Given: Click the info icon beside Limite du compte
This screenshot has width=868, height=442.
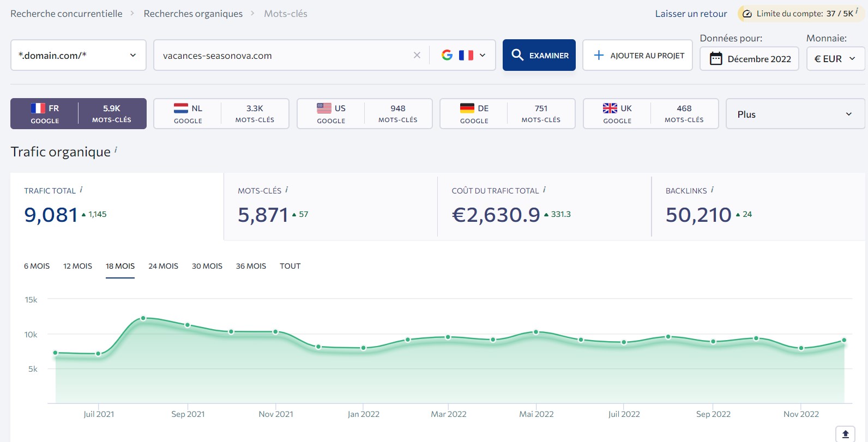Looking at the screenshot, I should point(857,10).
